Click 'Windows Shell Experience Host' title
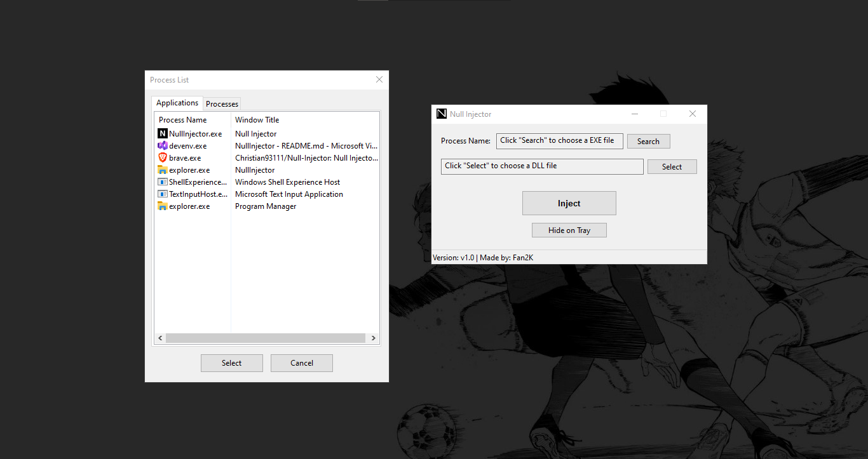This screenshot has width=868, height=459. pyautogui.click(x=287, y=182)
